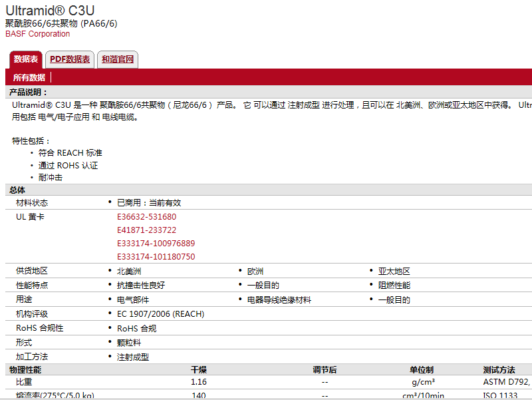Viewport: 532px width, 400px height.
Task: Click the RoHS 合规 value
Action: pos(137,328)
